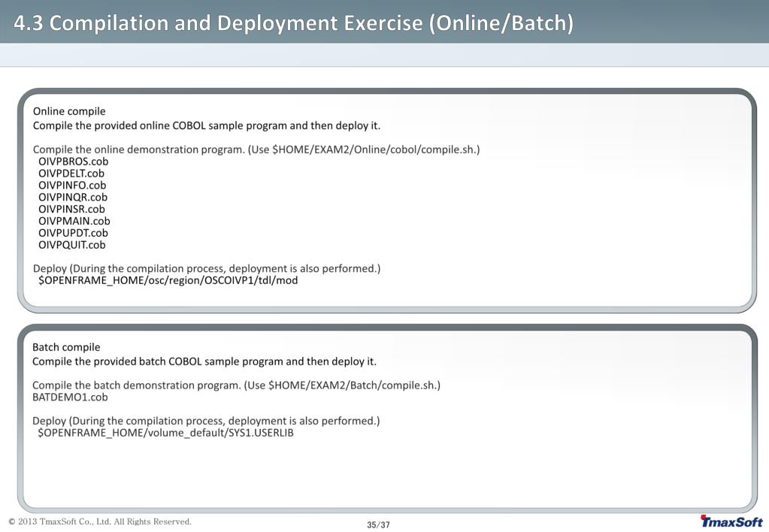The image size is (769, 532).
Task: Click the path $OPENFRAME_HOME/osc/region/OSCOIVP1/tdl/mod
Action: 168,280
